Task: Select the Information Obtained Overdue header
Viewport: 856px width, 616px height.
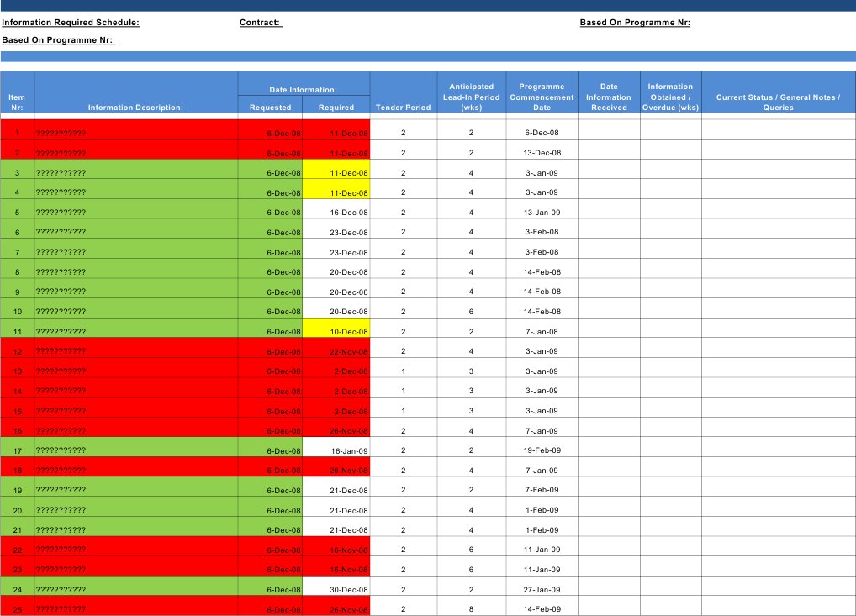Action: (x=669, y=97)
